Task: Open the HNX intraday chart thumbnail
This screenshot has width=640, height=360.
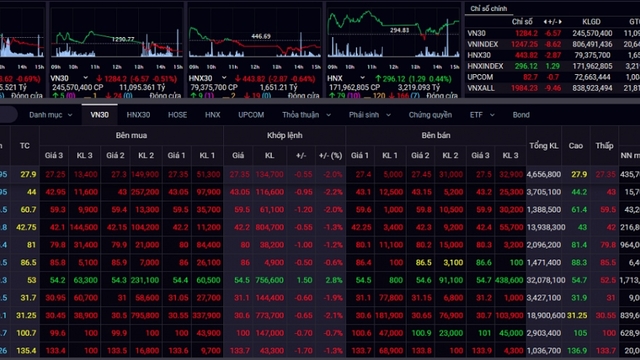Action: point(393,35)
